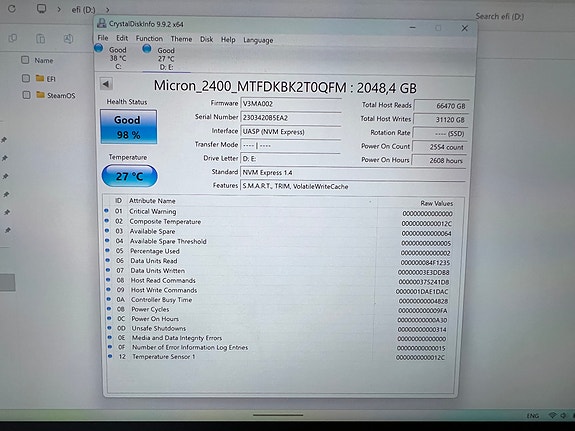The width and height of the screenshot is (575, 431).
Task: Click the EFI folder icon
Action: click(40, 78)
